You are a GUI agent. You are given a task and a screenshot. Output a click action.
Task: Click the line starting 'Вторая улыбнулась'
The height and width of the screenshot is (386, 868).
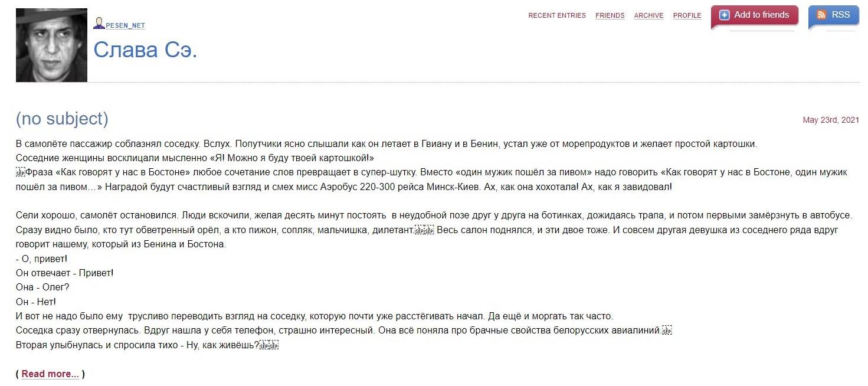(x=137, y=345)
